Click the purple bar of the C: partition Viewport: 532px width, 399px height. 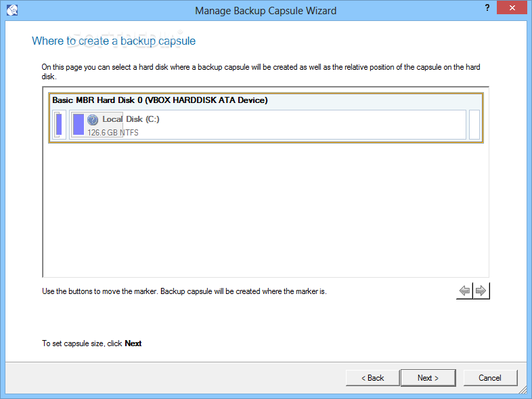[79, 125]
